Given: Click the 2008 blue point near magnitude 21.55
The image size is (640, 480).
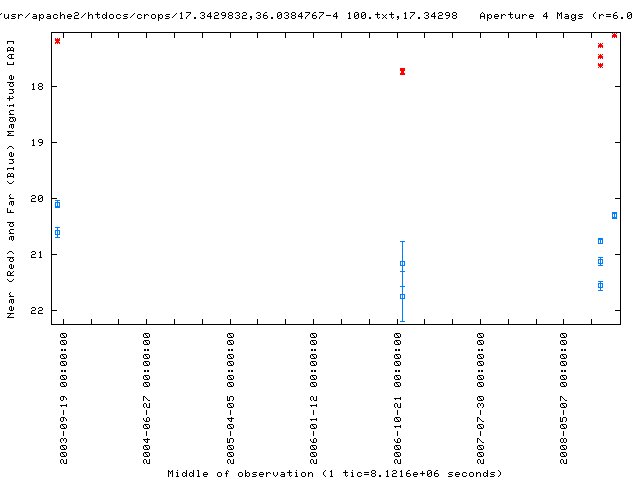Looking at the screenshot, I should [600, 285].
